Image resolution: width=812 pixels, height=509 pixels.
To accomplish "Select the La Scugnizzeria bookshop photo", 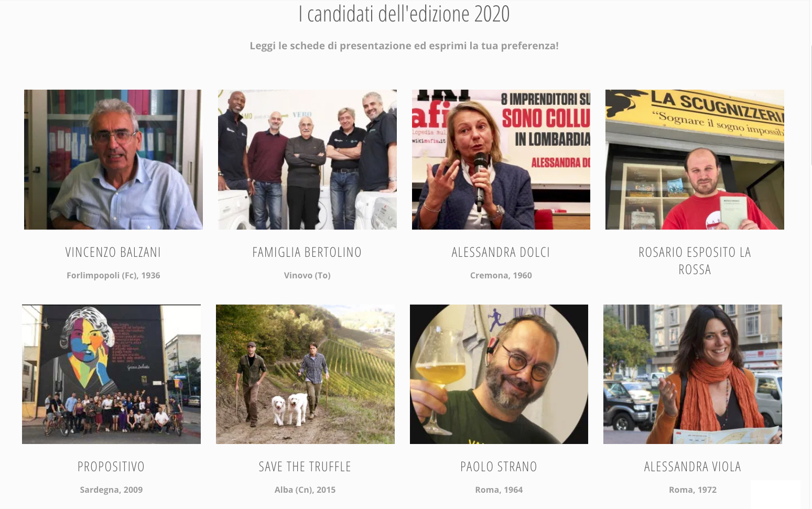I will click(695, 159).
